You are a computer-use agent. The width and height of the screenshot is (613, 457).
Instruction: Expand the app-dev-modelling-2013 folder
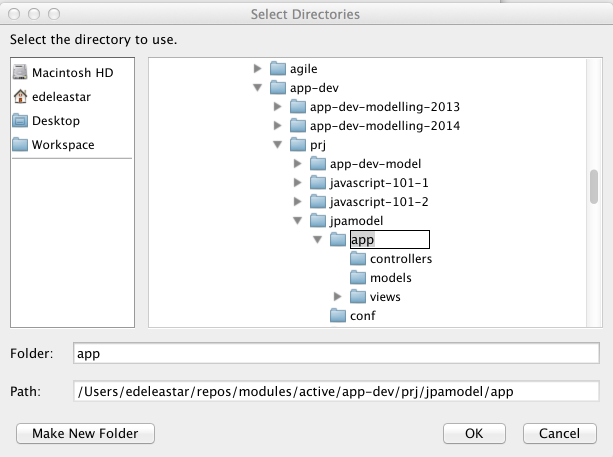pos(277,106)
